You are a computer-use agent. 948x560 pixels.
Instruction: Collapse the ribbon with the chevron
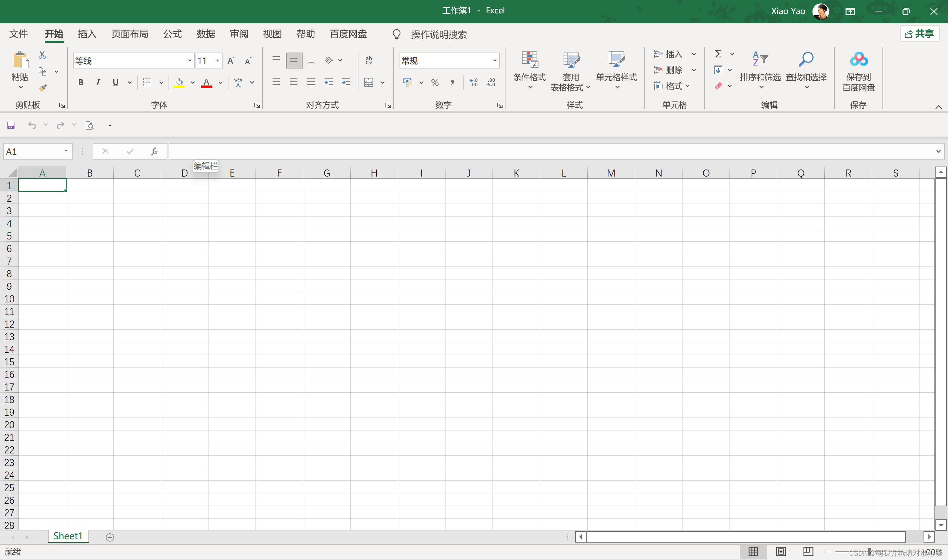click(x=939, y=107)
